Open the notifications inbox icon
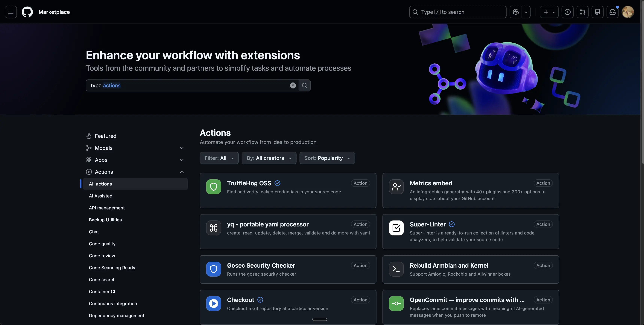This screenshot has width=644, height=325. click(x=613, y=12)
